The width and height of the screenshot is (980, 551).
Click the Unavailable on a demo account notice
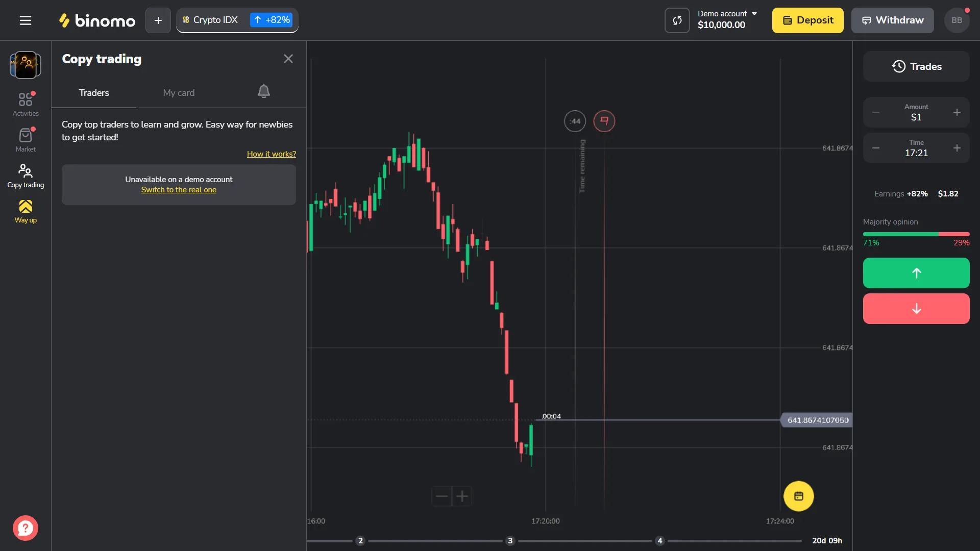[x=179, y=180]
